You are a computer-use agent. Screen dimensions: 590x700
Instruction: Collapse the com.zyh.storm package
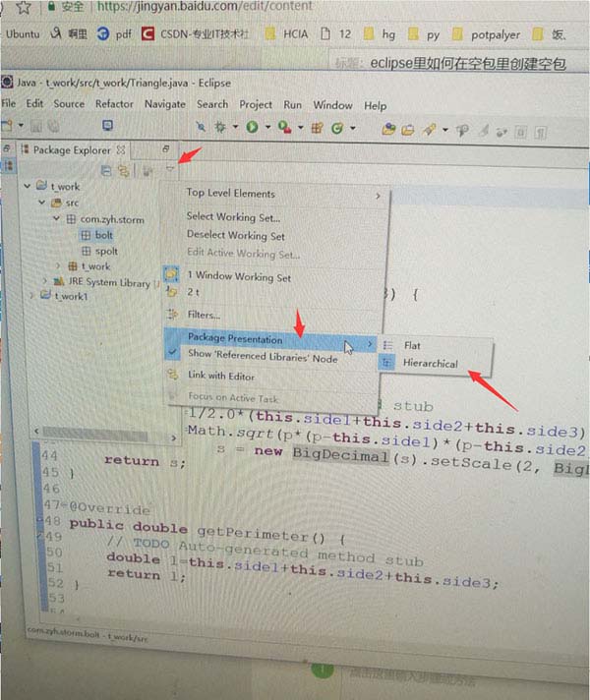57,218
